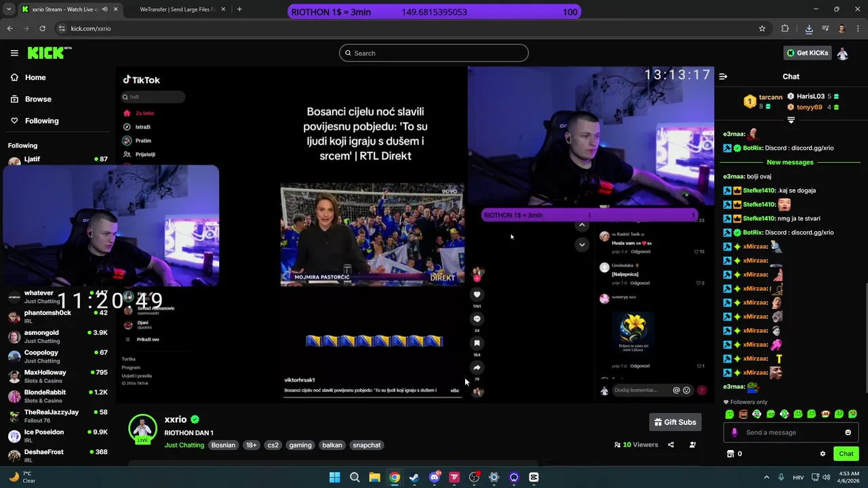Open the chat shop icon
The image size is (868, 488).
pyautogui.click(x=730, y=454)
